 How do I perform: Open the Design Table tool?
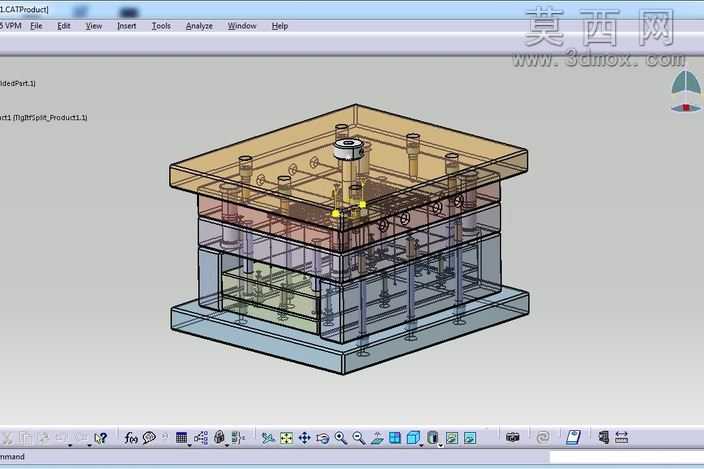pyautogui.click(x=181, y=438)
